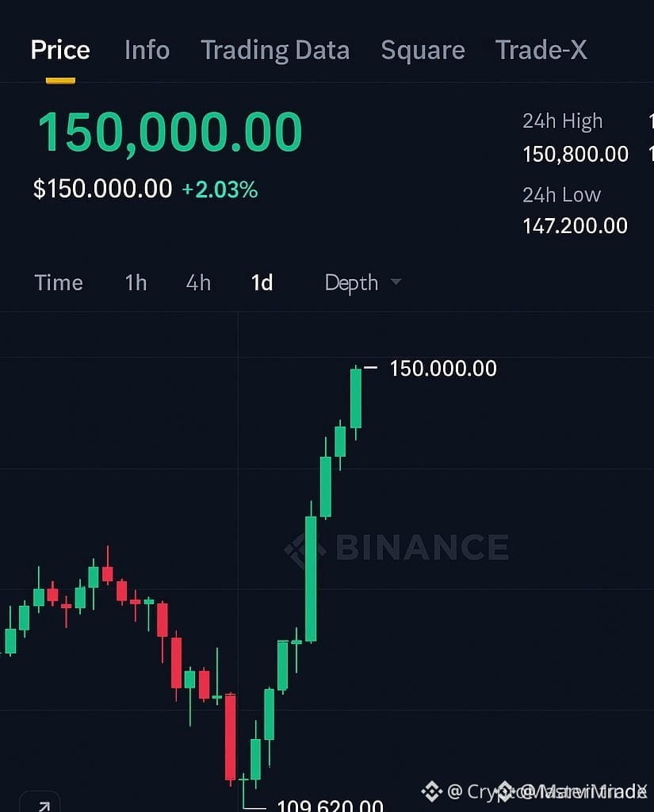Set chart interval to 1h
This screenshot has height=812, width=654.
point(136,283)
